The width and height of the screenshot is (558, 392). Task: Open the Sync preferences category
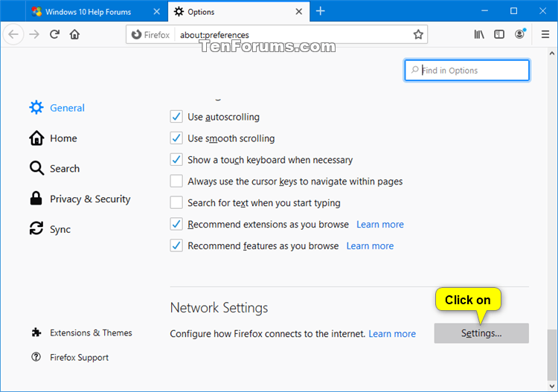(50, 229)
